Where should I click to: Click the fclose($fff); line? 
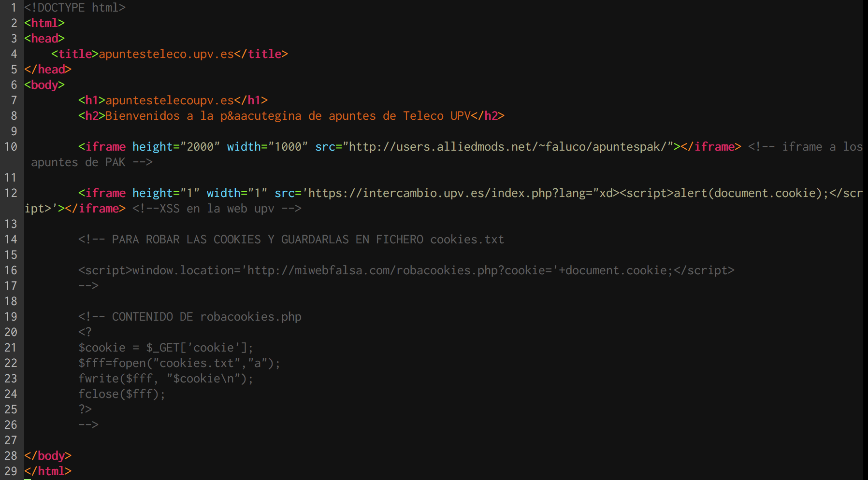[122, 394]
